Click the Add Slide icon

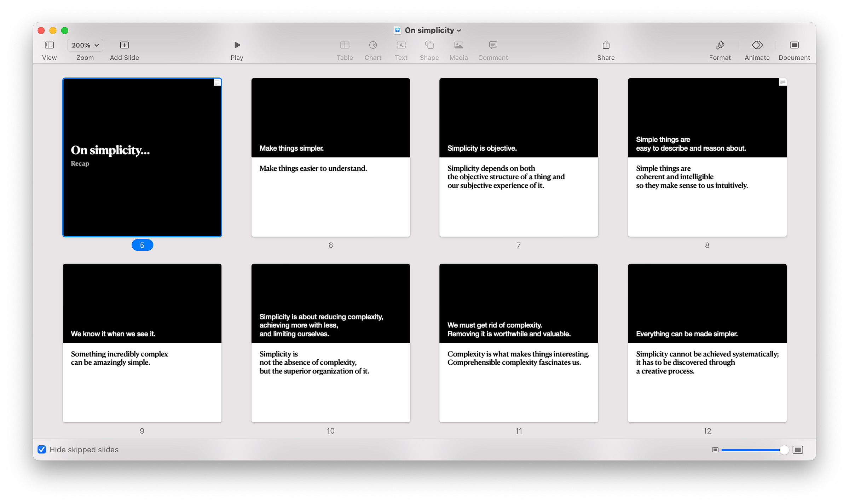[124, 45]
